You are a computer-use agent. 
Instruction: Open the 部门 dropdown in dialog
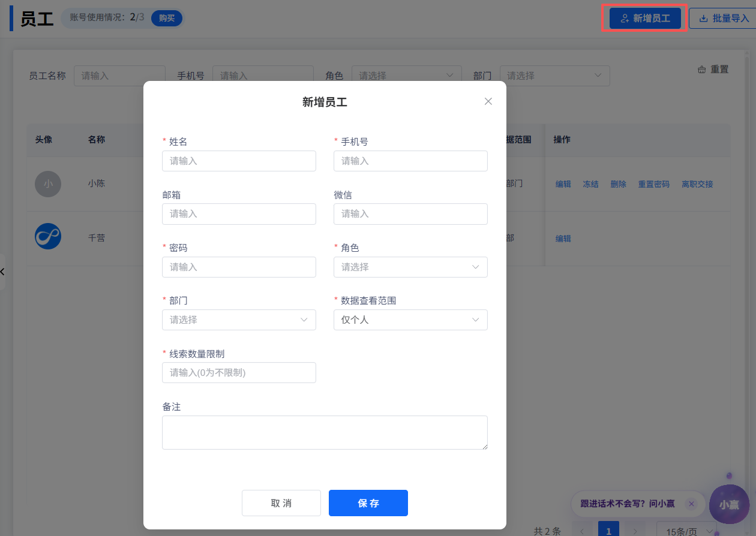click(239, 320)
